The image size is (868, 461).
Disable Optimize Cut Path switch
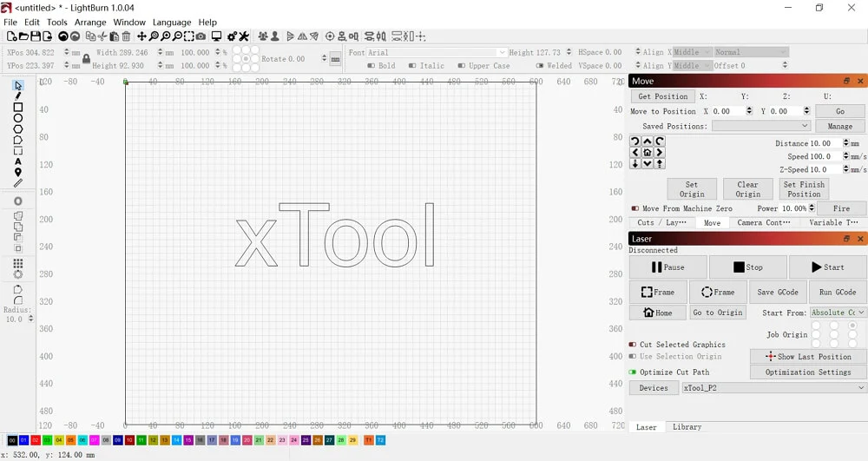[633, 372]
